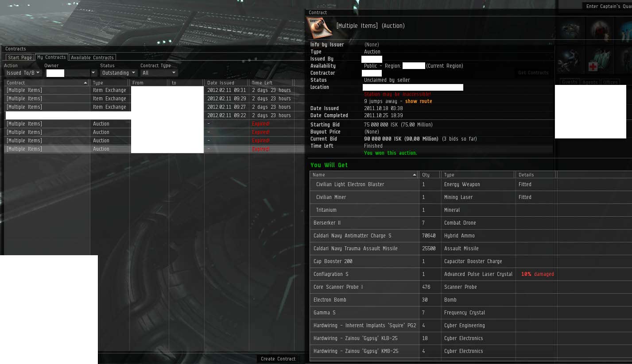Click the Date Issued 2011.10.18 03:38 value

click(x=383, y=108)
